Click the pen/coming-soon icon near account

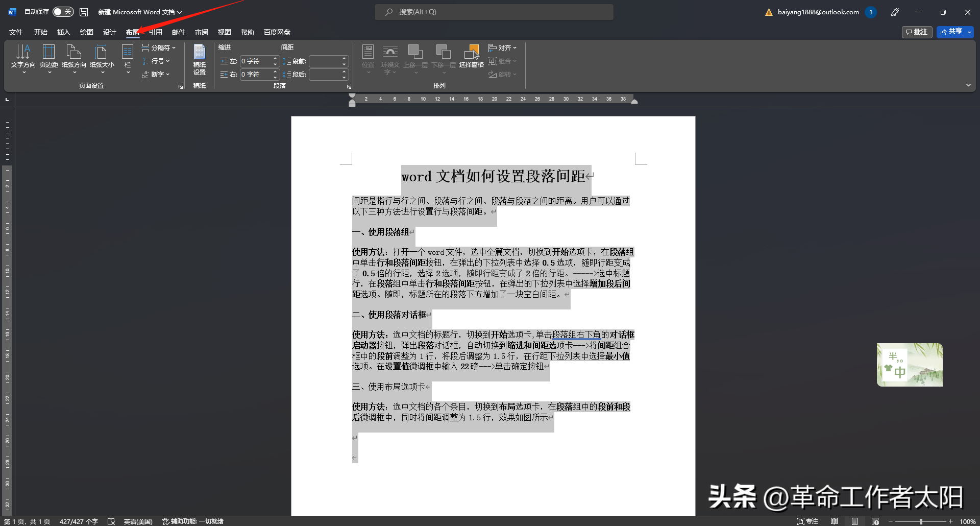click(x=895, y=12)
